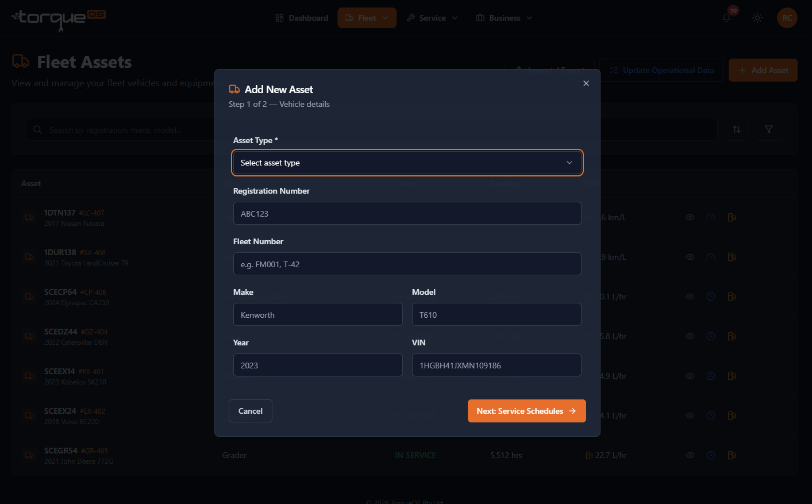View details eye icon for SCEEX14

(x=690, y=376)
